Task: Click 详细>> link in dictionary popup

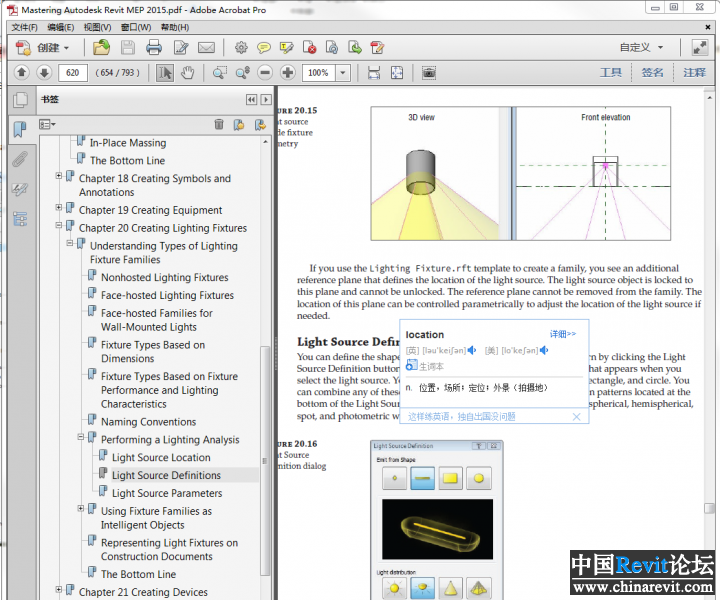Action: coord(563,334)
